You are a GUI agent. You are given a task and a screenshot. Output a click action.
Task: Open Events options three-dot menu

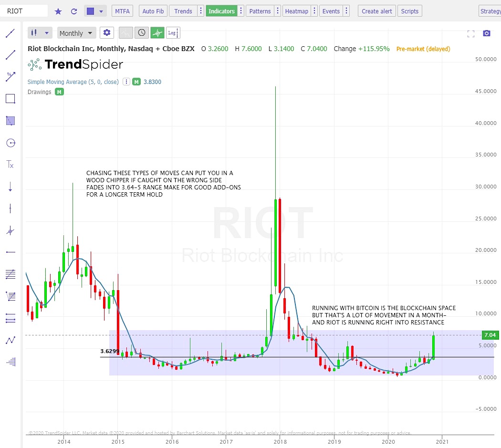(x=346, y=11)
